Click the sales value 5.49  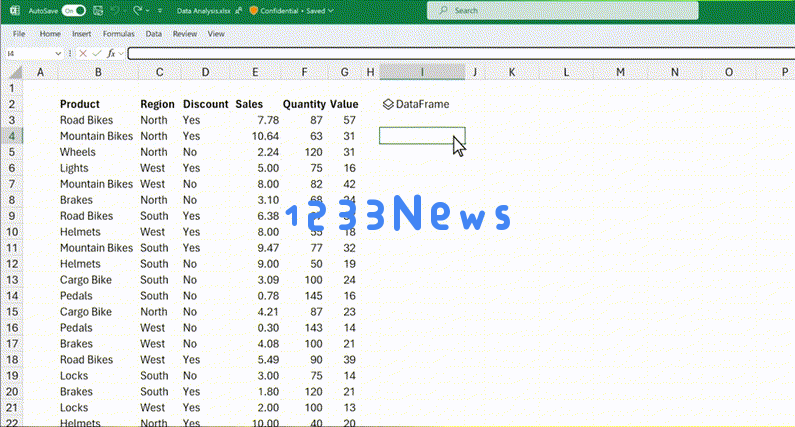[268, 360]
